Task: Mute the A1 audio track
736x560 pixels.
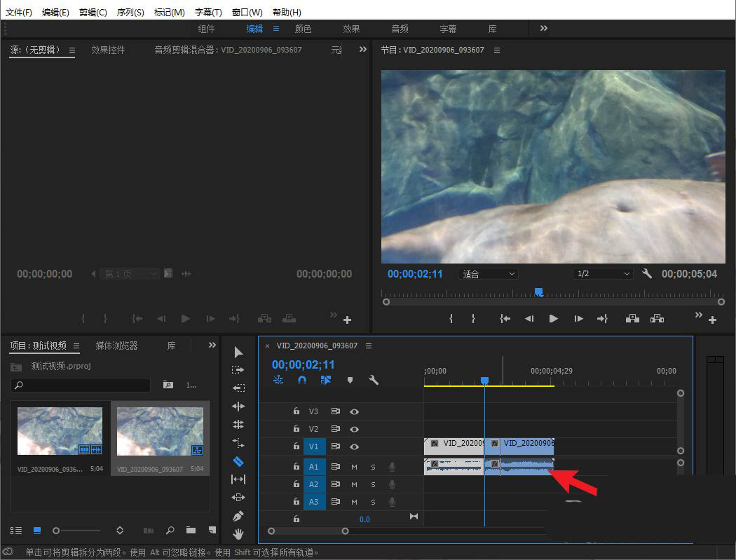Action: point(354,466)
